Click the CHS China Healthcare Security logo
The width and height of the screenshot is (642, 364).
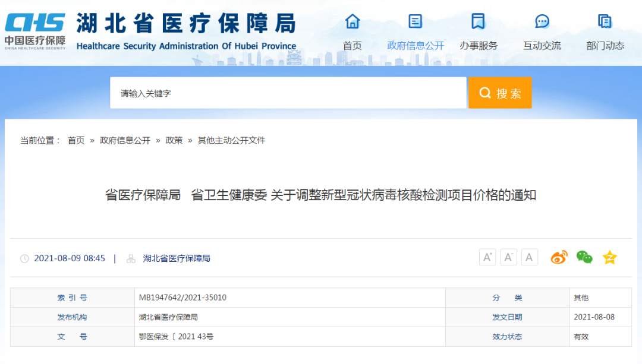coord(35,31)
